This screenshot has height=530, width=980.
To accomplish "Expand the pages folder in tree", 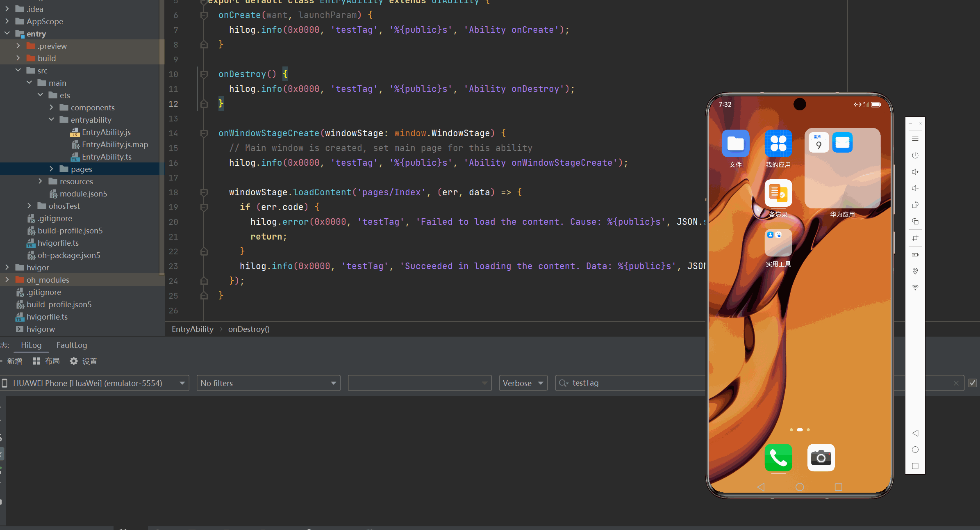I will [51, 169].
